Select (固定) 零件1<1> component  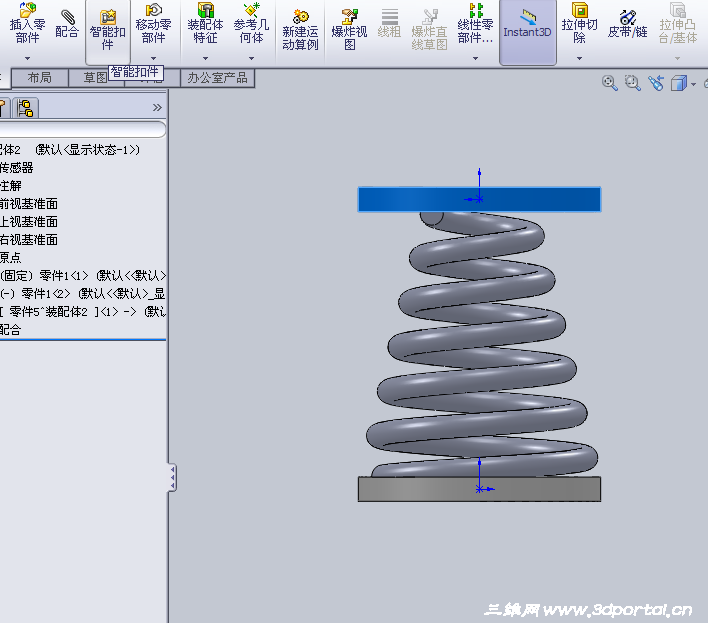83,276
